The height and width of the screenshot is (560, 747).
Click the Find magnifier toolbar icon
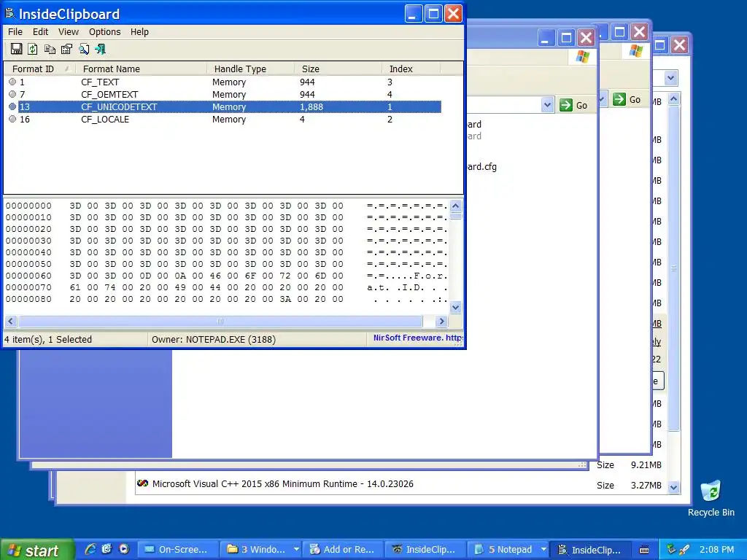(84, 49)
